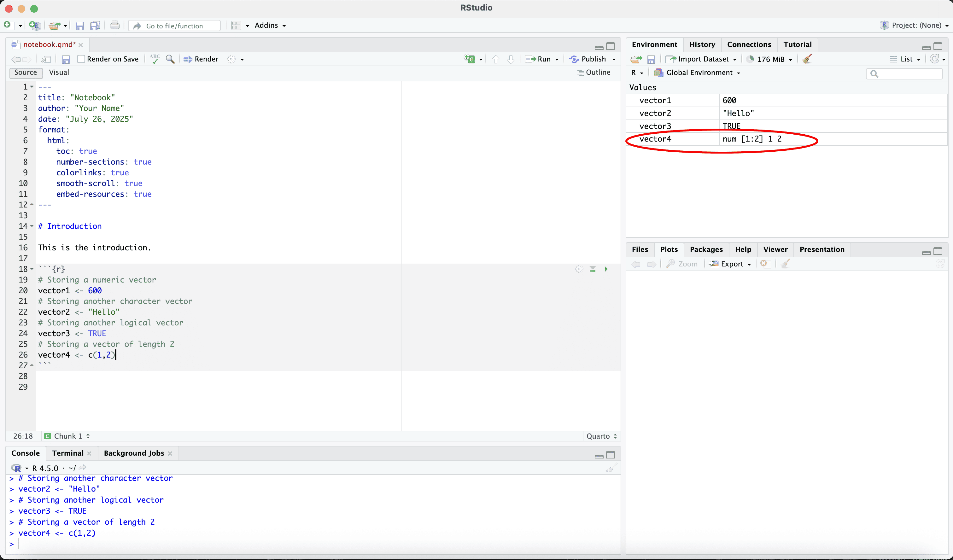The height and width of the screenshot is (560, 953).
Task: Click find/replace magnifier icon in editor
Action: coord(170,59)
